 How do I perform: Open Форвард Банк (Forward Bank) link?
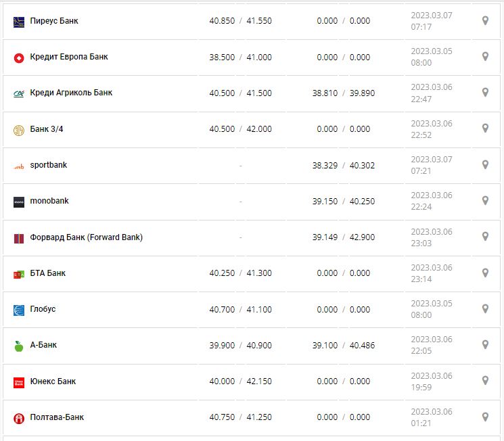point(86,237)
